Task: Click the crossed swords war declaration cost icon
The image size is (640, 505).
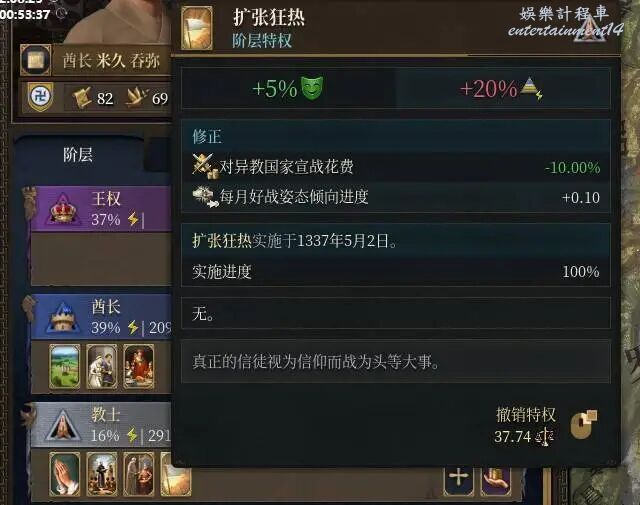Action: coord(204,167)
